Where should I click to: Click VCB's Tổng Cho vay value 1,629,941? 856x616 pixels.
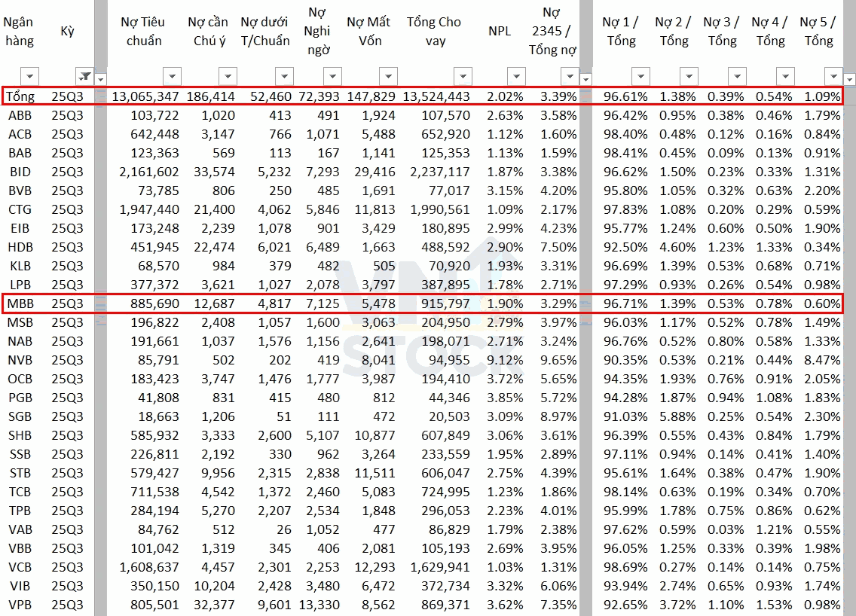click(440, 567)
